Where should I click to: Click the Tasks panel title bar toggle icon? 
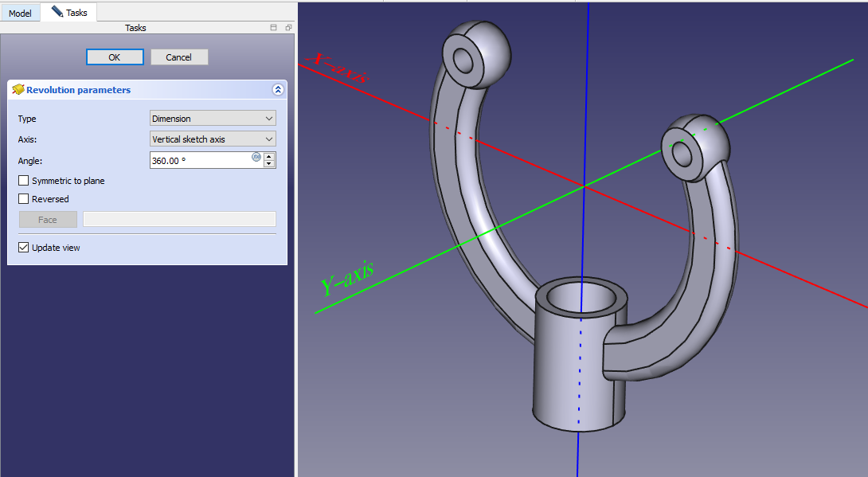click(274, 28)
